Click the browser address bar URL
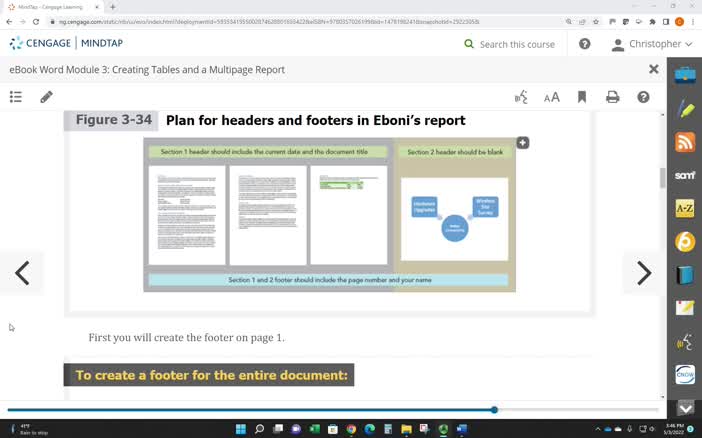This screenshot has width=702, height=438. pyautogui.click(x=269, y=21)
